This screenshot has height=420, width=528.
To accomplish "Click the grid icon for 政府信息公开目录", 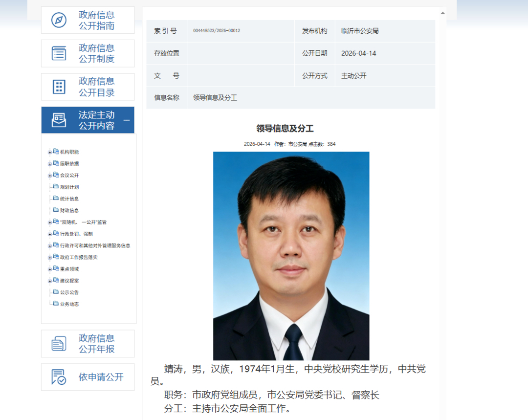I will coord(59,87).
